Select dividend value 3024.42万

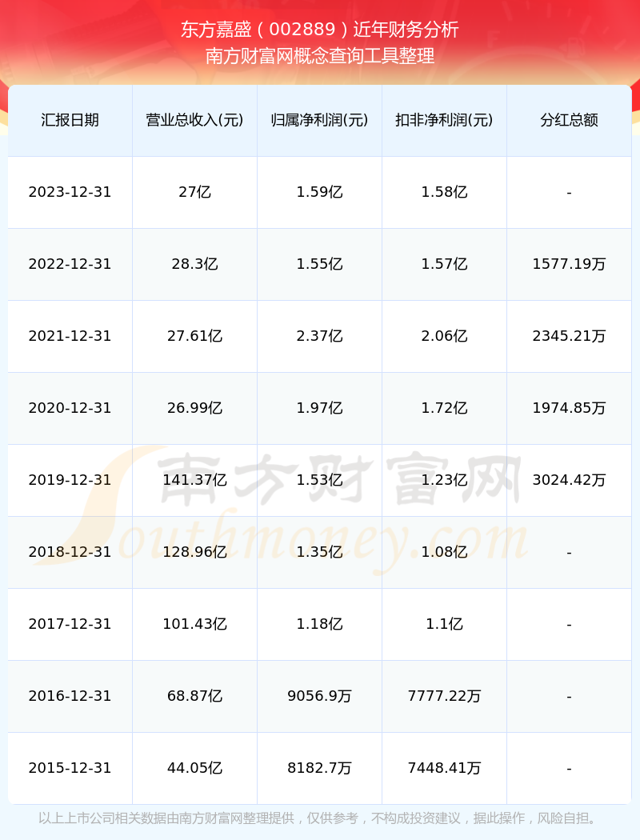coord(569,480)
